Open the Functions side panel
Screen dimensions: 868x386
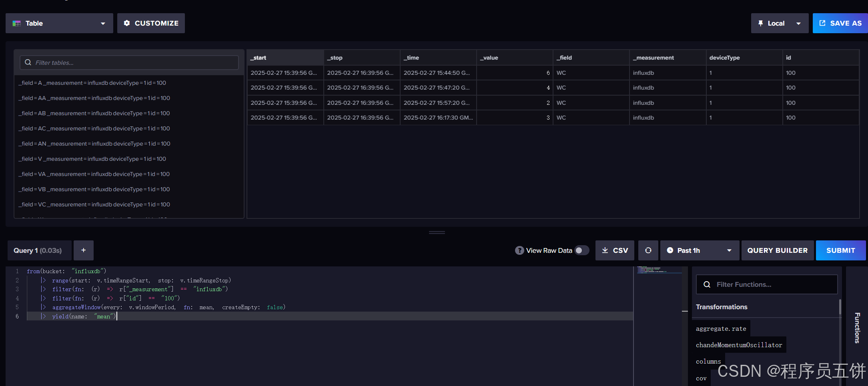pos(857,327)
